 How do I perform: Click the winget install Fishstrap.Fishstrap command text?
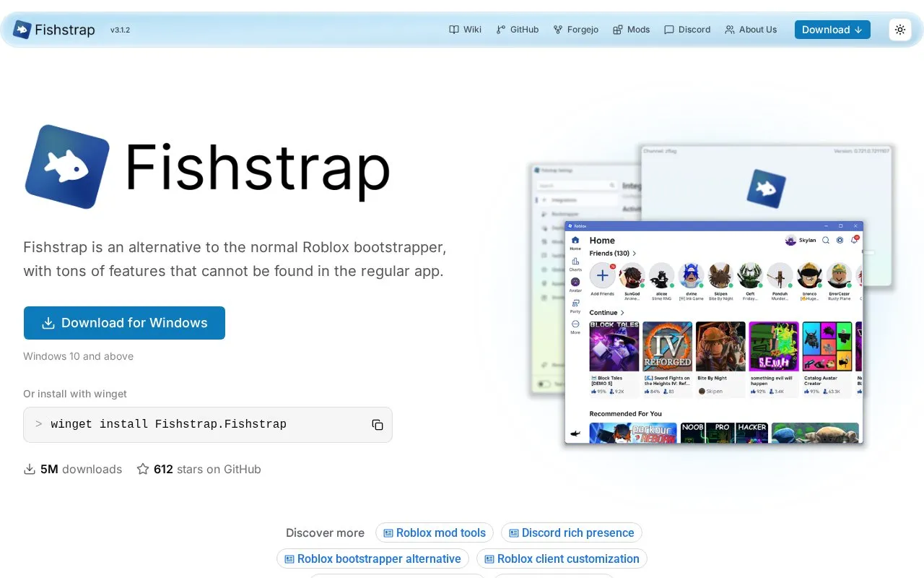pyautogui.click(x=169, y=425)
